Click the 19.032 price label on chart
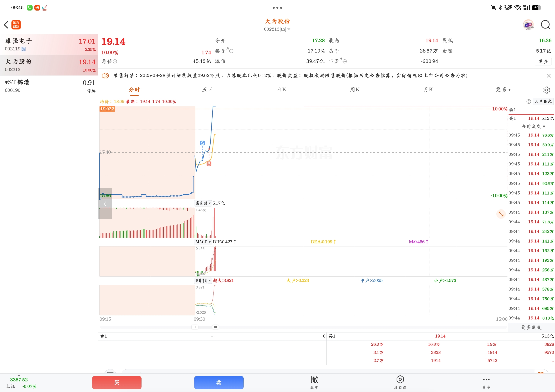The width and height of the screenshot is (555, 392). tap(107, 109)
